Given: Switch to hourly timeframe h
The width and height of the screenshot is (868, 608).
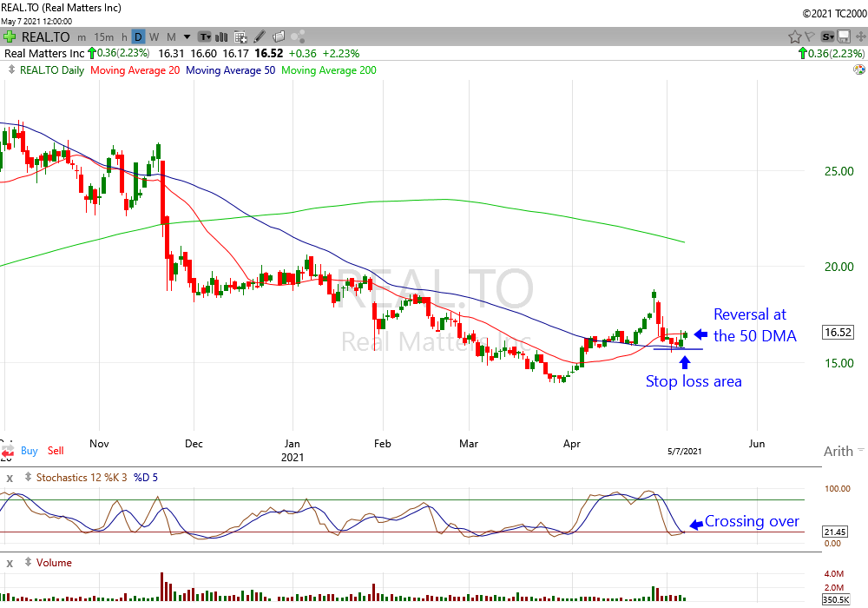Looking at the screenshot, I should pyautogui.click(x=124, y=37).
